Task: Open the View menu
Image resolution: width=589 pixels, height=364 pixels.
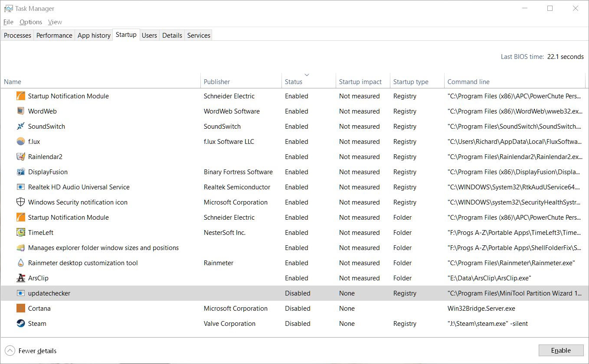Action: coord(55,22)
